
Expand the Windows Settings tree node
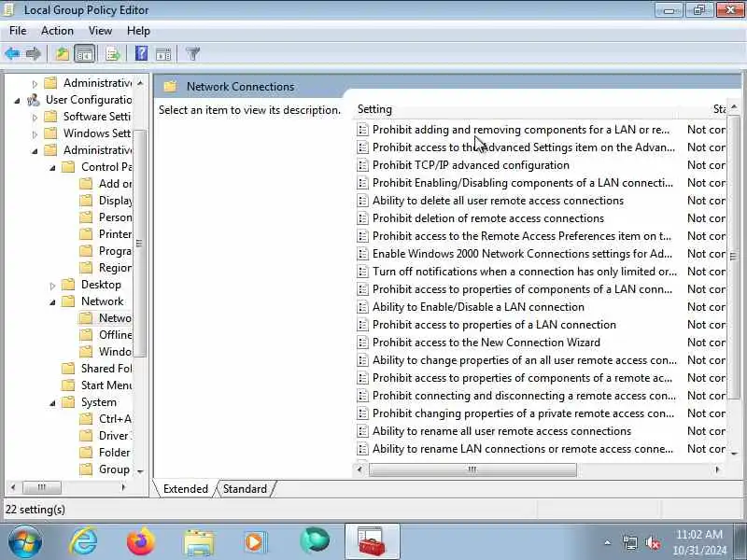[35, 133]
